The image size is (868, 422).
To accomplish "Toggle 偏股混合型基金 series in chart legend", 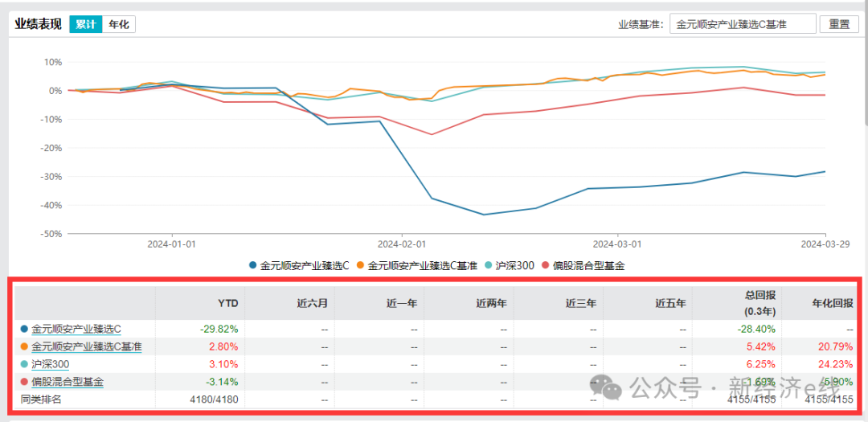I will click(583, 266).
